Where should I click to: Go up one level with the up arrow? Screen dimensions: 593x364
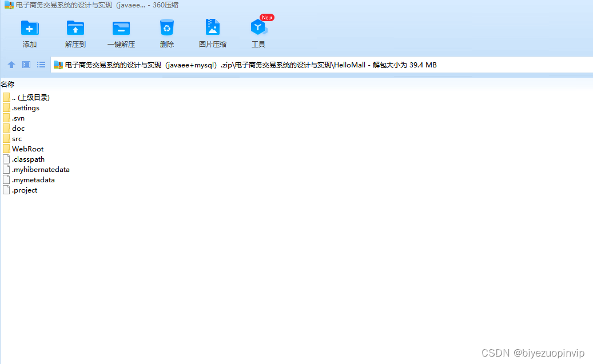[11, 65]
